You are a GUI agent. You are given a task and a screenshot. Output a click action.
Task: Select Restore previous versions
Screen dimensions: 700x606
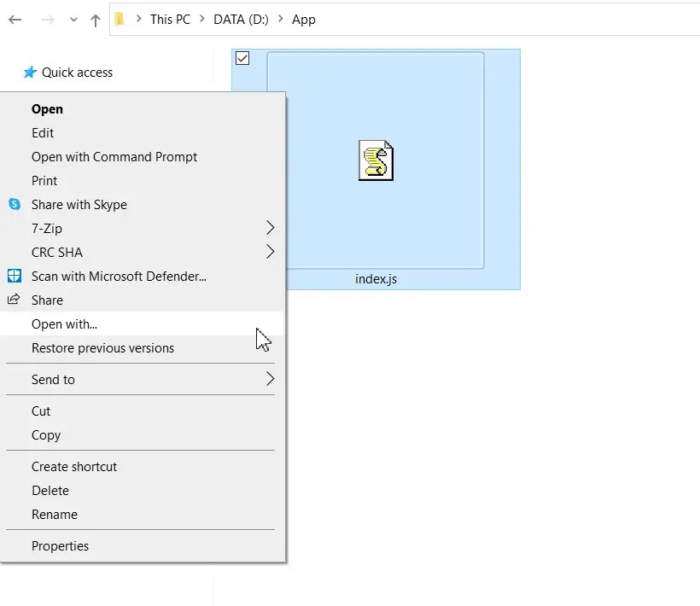102,348
